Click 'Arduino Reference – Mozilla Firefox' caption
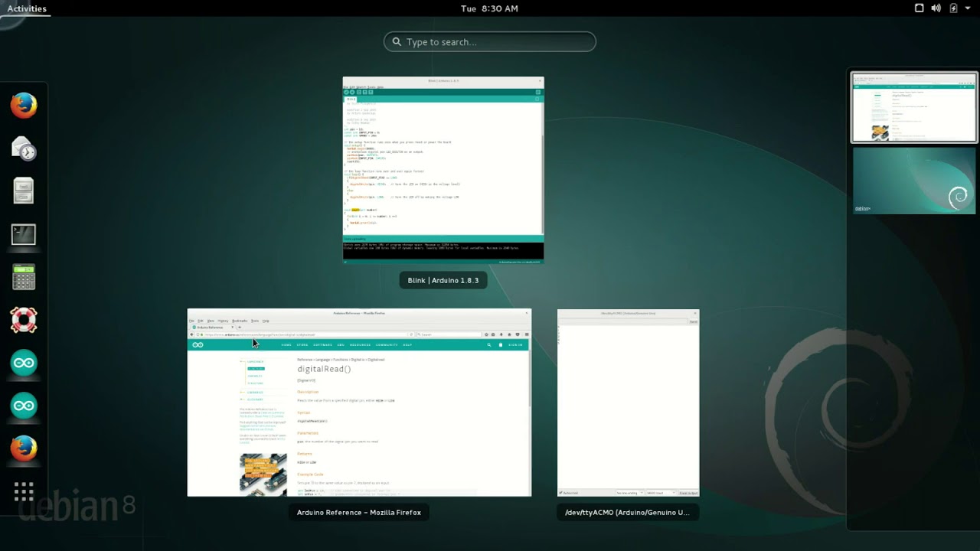980x551 pixels. click(359, 512)
